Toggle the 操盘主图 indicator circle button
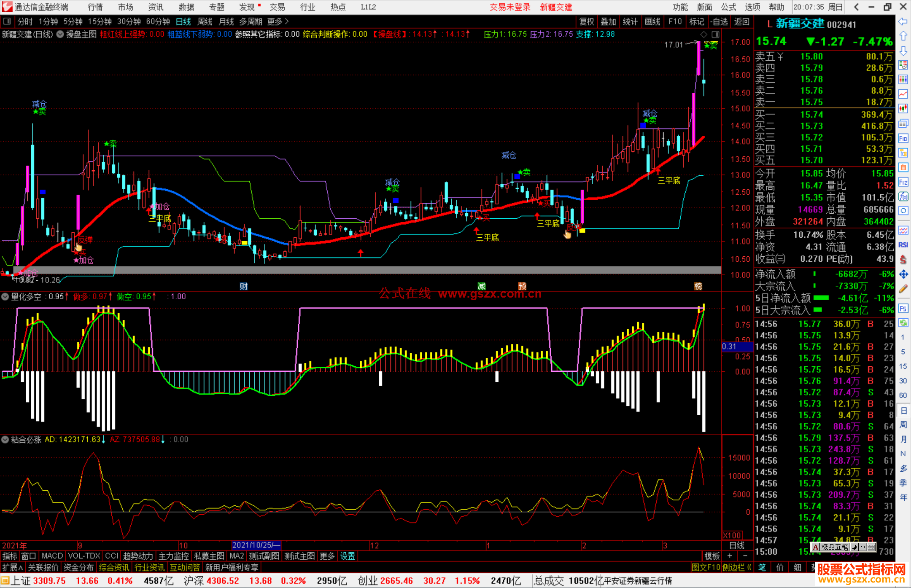 60,34
